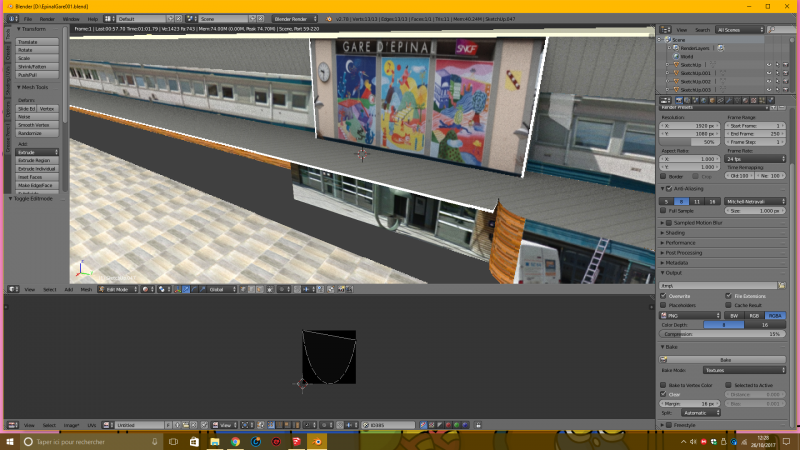Expand the SketchUp.001 tree node
Screen dimensions: 800x450
click(x=667, y=73)
